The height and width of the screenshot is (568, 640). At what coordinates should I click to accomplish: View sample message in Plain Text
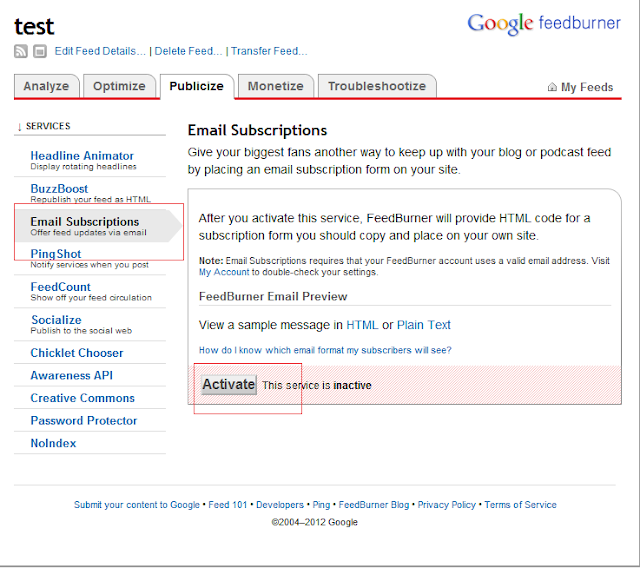(x=424, y=325)
